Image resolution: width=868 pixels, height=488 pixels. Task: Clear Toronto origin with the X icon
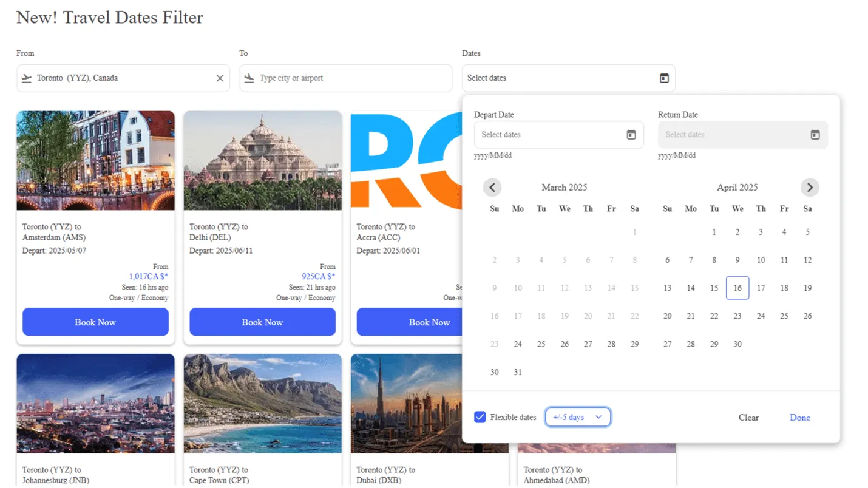coord(220,78)
